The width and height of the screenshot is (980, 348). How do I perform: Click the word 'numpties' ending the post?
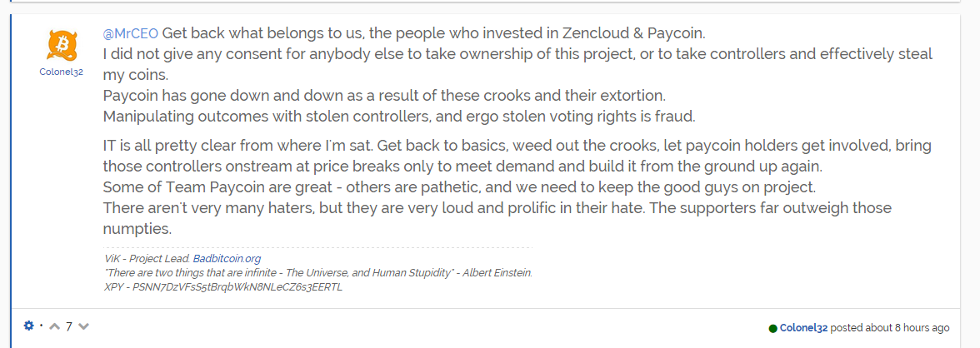pos(137,229)
